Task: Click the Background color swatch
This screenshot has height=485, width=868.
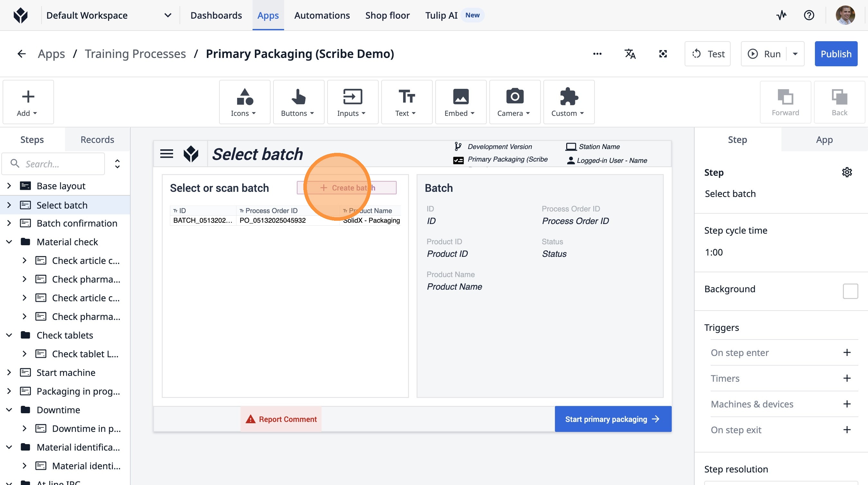Action: (850, 291)
